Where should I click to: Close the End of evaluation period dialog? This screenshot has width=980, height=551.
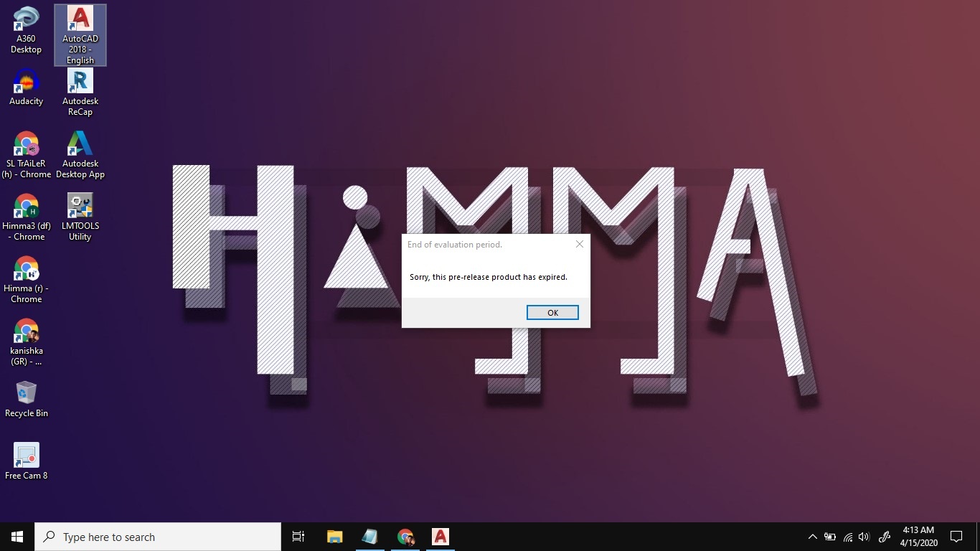580,244
